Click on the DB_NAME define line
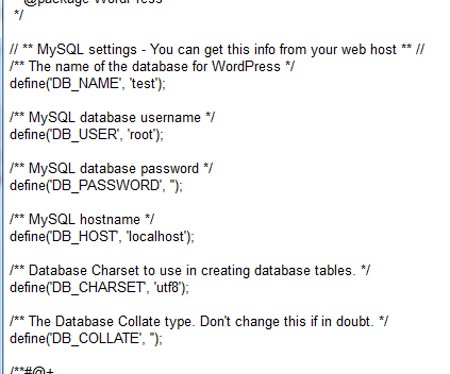Viewport: 450px width, 374px height. tap(88, 83)
